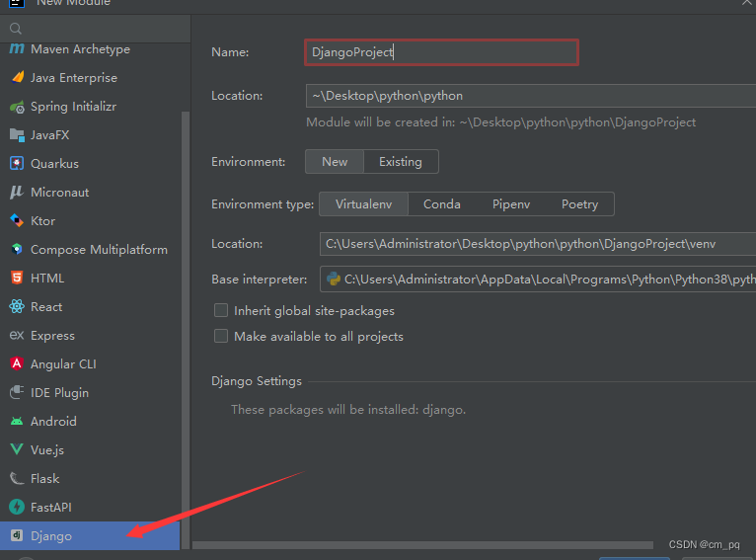Choose Pipenv environment type
This screenshot has width=756, height=560.
pos(511,204)
